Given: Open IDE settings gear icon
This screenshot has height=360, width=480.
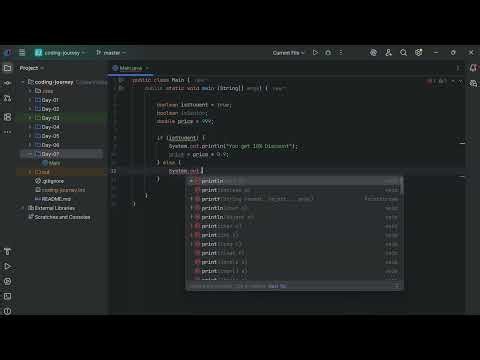Looking at the screenshot, I should 419,52.
